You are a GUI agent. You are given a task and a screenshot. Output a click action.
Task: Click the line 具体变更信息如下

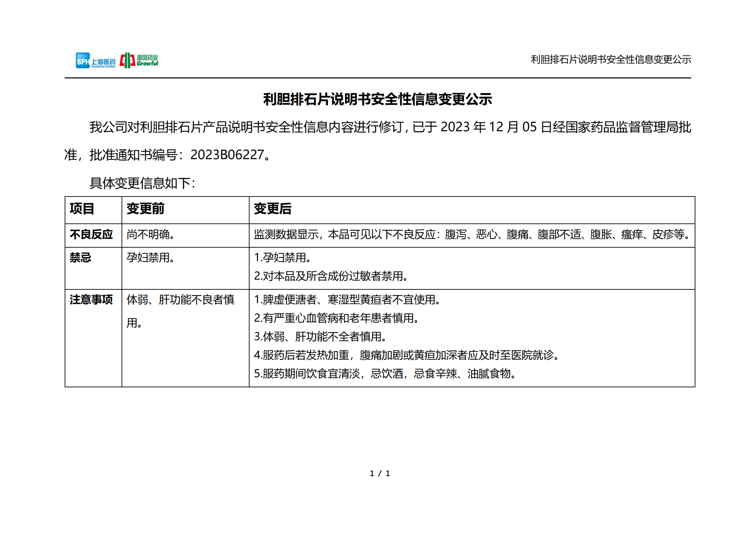[141, 183]
